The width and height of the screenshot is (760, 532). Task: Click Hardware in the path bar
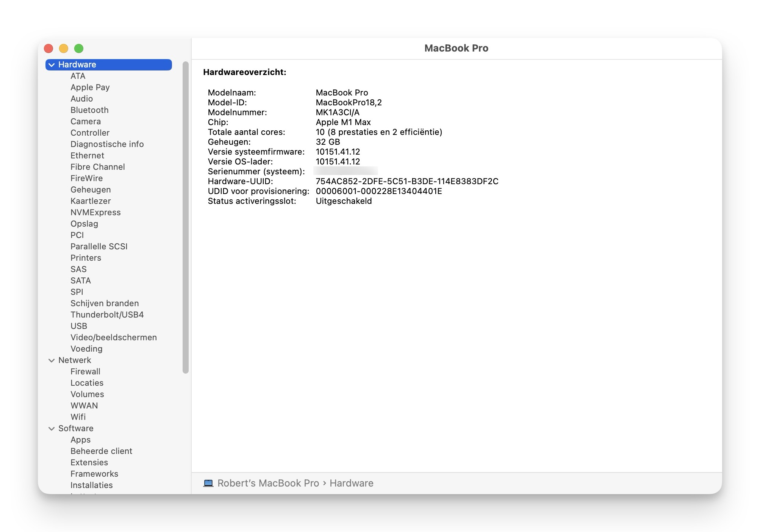click(352, 483)
